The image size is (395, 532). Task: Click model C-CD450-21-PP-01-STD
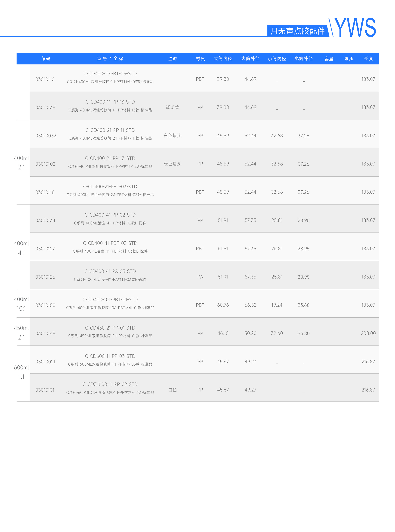(110, 328)
